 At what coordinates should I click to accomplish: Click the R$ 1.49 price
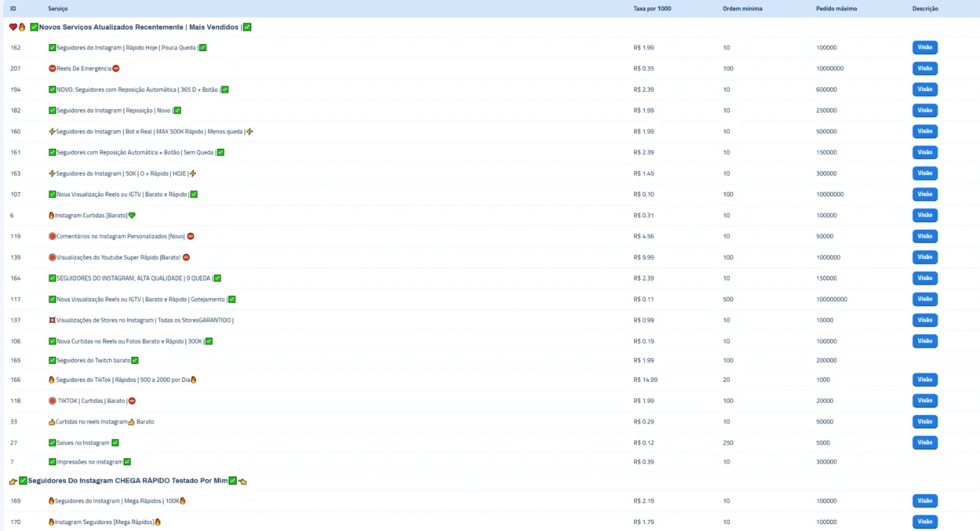point(644,174)
